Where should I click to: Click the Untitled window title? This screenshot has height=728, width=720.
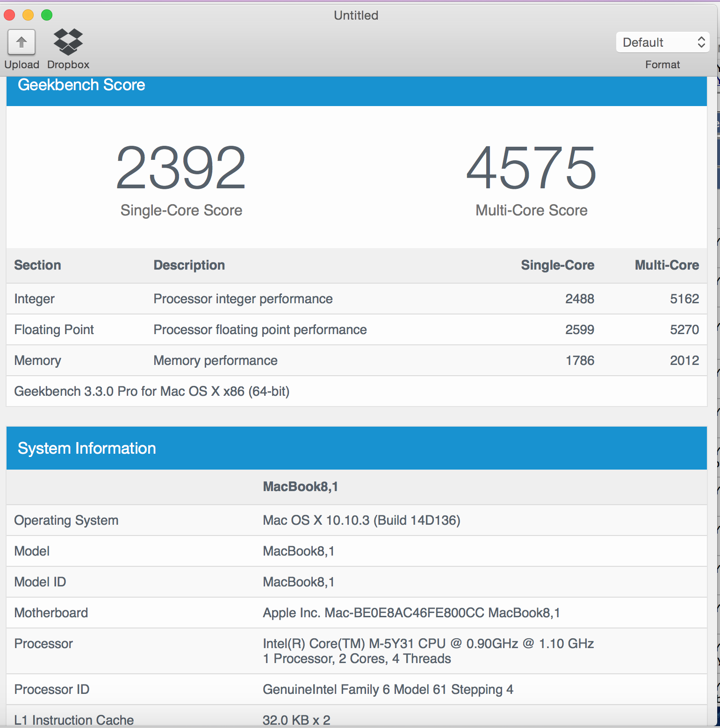point(356,15)
